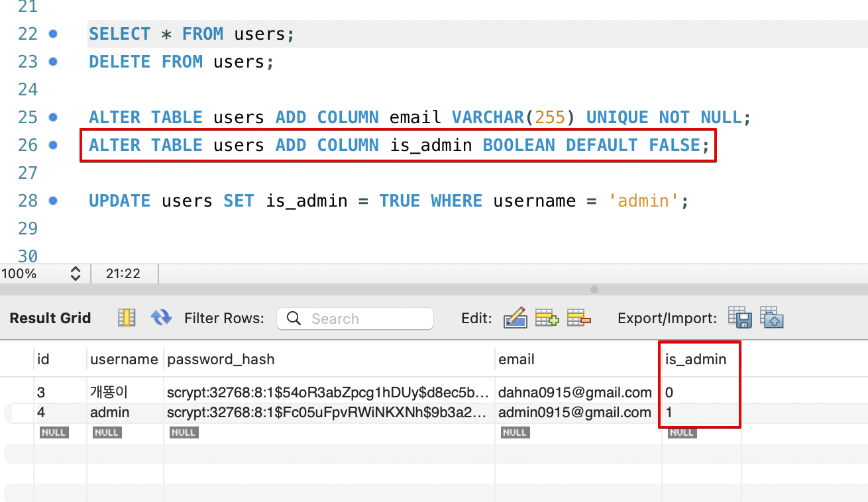Click the username cell admin
868x502 pixels.
pyautogui.click(x=125, y=413)
